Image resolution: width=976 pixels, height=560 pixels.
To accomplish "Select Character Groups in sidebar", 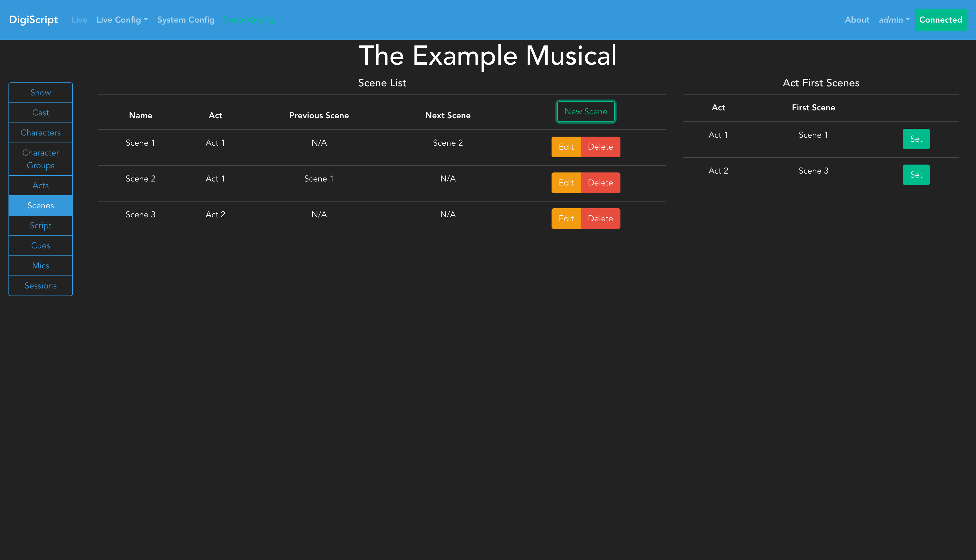I will [x=40, y=159].
